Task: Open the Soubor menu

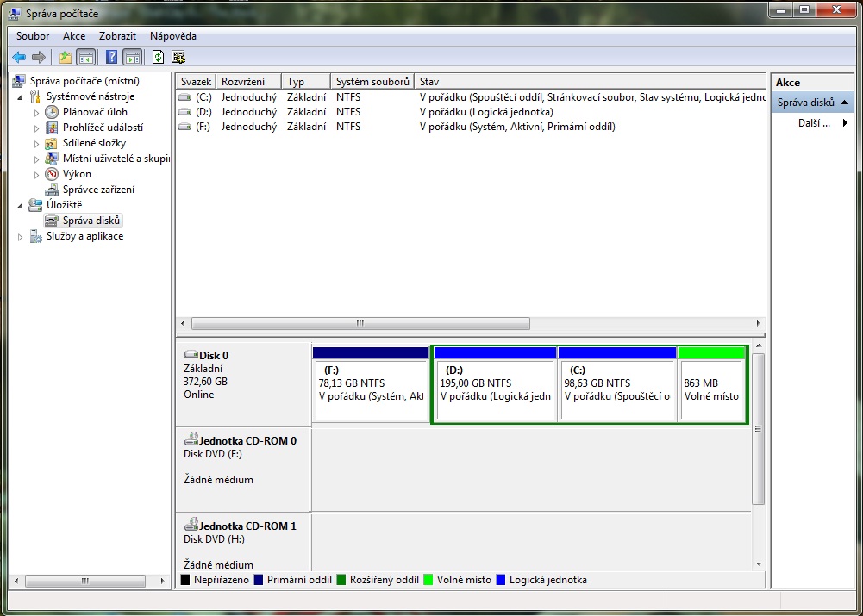Action: click(x=33, y=36)
